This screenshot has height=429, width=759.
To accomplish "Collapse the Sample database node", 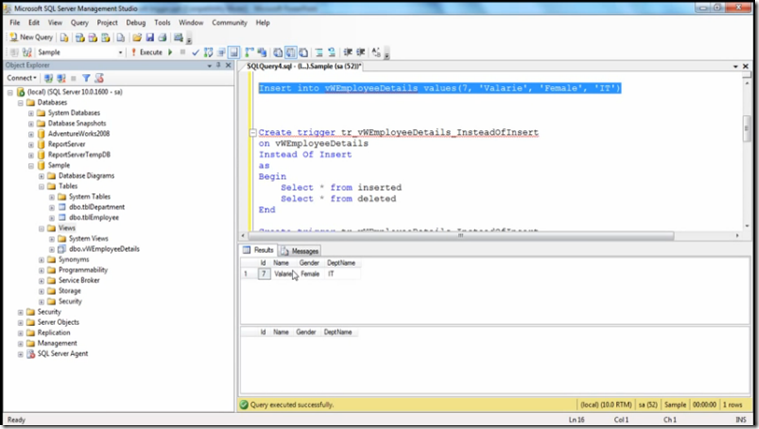I will [x=31, y=166].
